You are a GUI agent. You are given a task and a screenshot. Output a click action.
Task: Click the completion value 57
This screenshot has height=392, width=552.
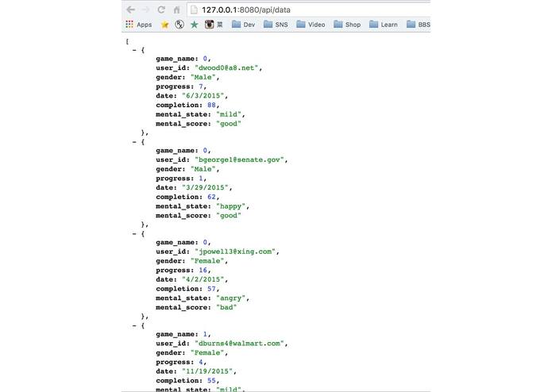[x=211, y=289]
